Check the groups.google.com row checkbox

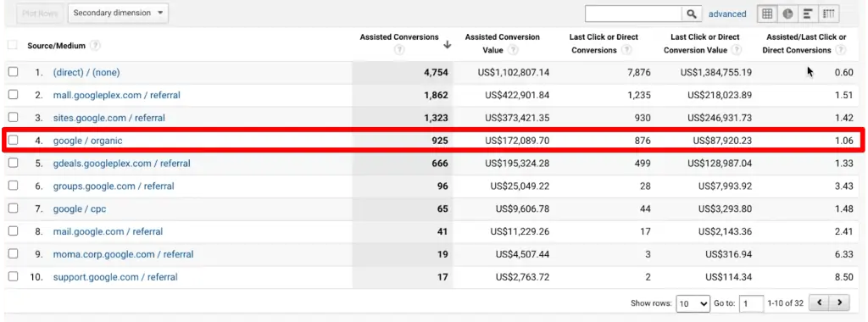pos(13,186)
